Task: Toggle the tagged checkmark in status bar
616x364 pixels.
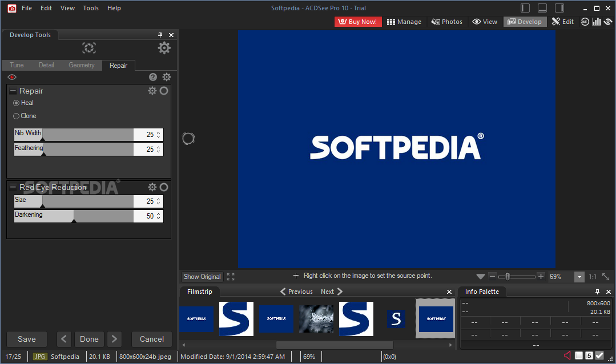Action: [x=599, y=355]
